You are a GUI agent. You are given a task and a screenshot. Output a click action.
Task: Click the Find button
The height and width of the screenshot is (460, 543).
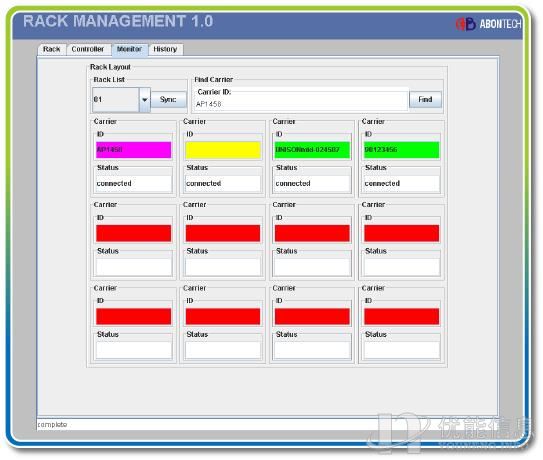coord(425,99)
